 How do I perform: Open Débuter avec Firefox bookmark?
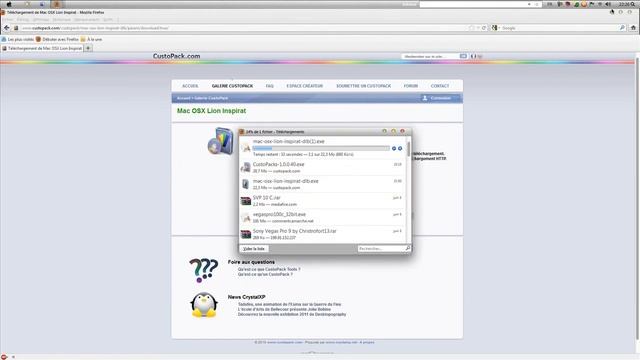[57, 39]
